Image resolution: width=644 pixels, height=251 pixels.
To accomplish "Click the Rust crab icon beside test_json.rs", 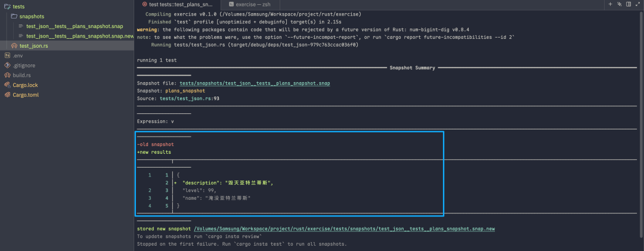I will pyautogui.click(x=14, y=46).
